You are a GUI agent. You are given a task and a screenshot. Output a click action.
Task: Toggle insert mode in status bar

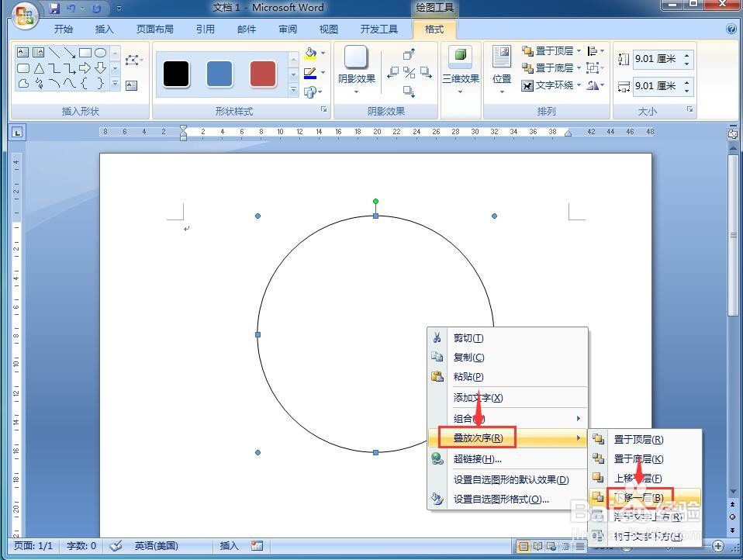coord(229,546)
